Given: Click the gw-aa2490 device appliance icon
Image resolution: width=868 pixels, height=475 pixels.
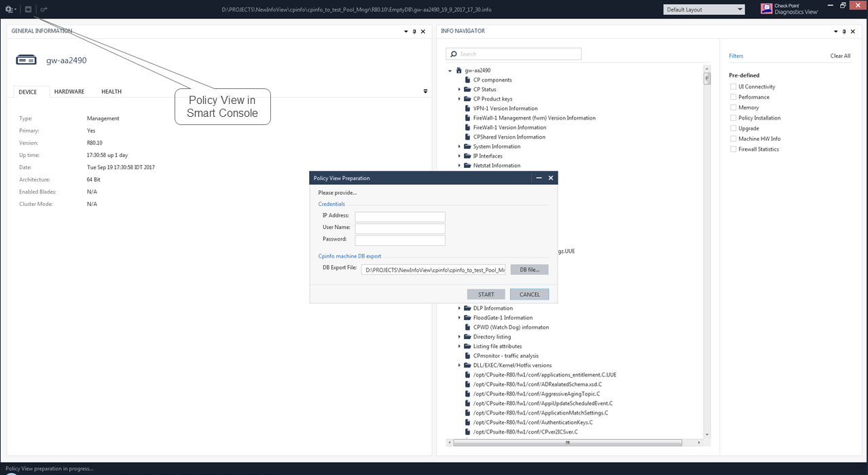Looking at the screenshot, I should pyautogui.click(x=26, y=60).
